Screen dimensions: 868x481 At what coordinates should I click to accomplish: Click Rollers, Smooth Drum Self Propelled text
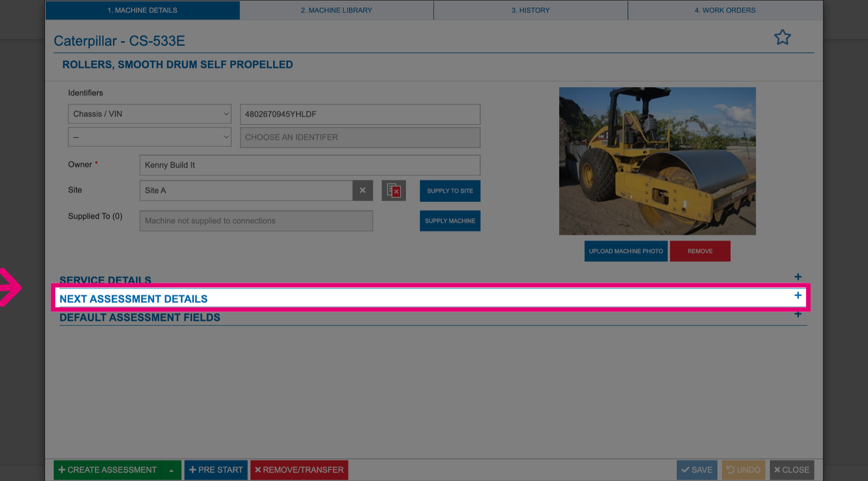pos(177,65)
